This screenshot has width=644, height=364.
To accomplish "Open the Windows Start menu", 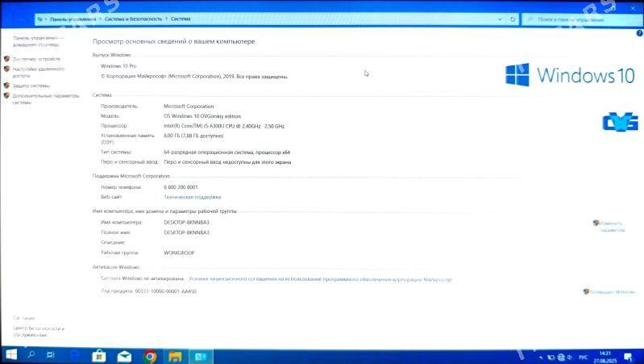I will click(11, 354).
